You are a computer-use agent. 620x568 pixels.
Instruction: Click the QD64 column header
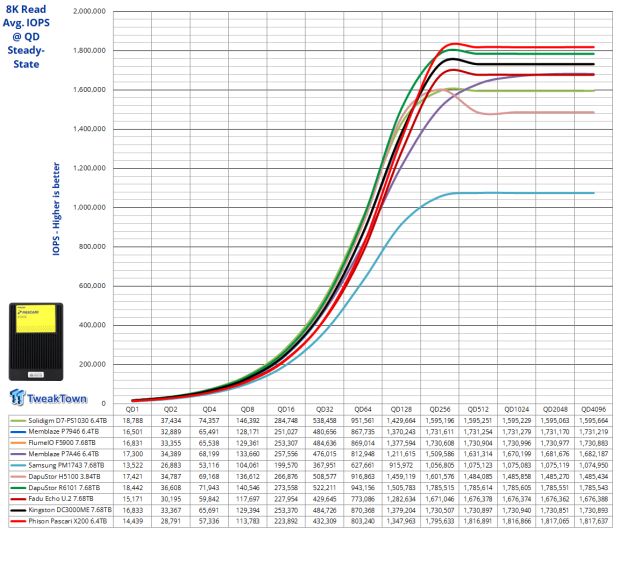[363, 409]
